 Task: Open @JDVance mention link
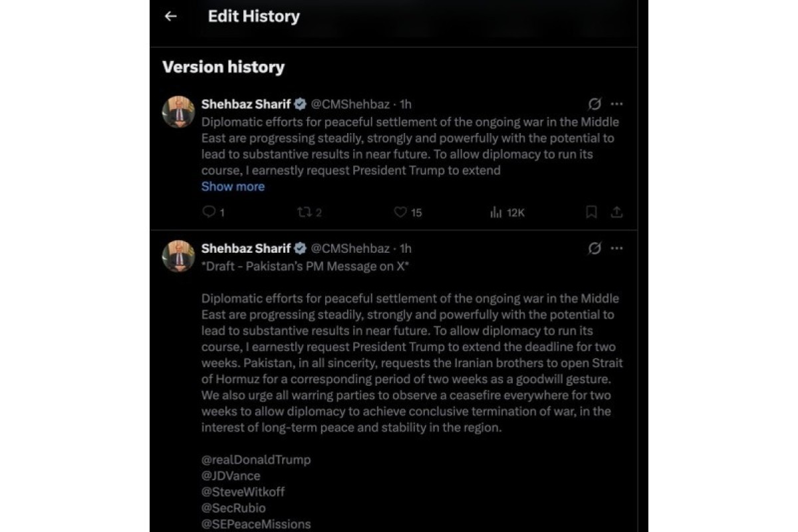point(231,475)
